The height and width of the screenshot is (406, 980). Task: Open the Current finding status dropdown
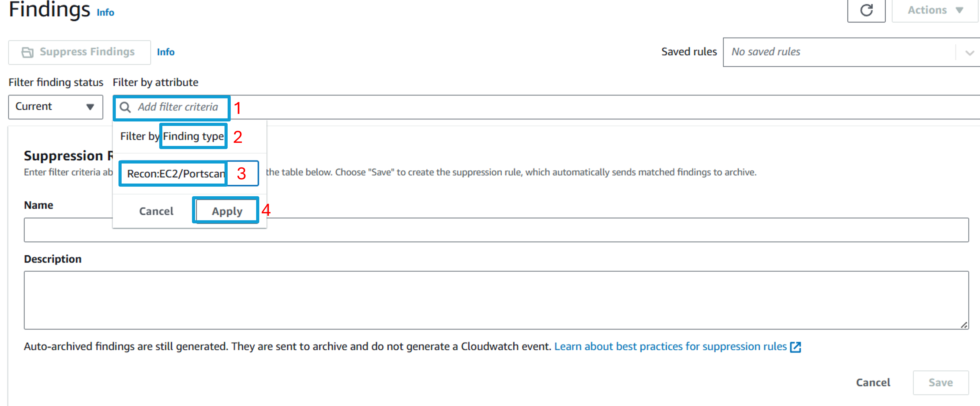(x=55, y=107)
